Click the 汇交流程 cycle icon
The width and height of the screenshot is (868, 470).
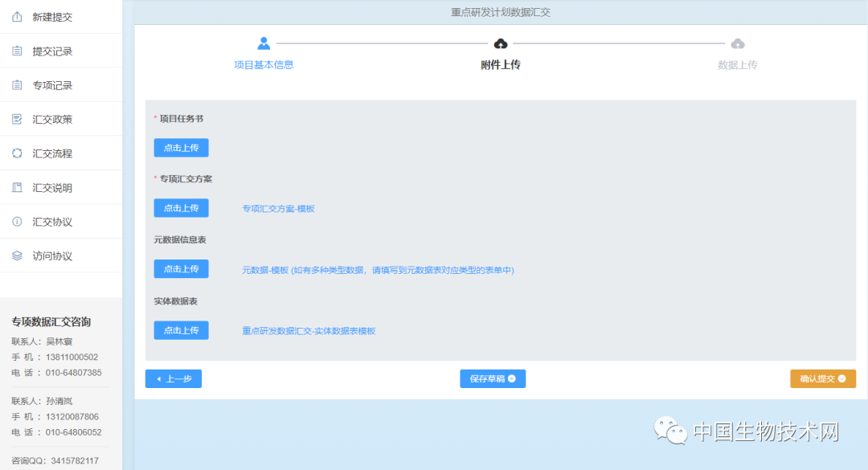click(17, 153)
